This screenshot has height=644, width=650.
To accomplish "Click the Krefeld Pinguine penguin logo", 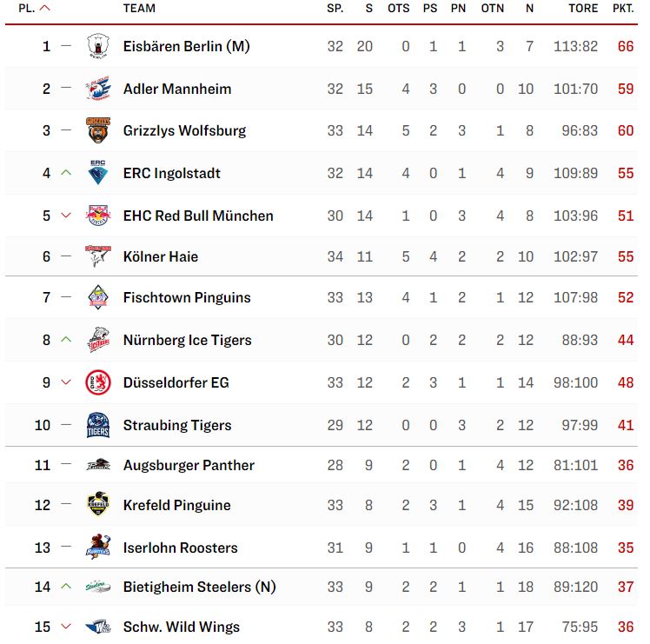I will click(98, 504).
